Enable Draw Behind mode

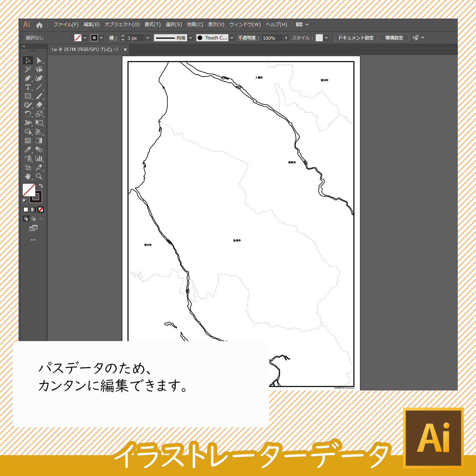pos(33,219)
